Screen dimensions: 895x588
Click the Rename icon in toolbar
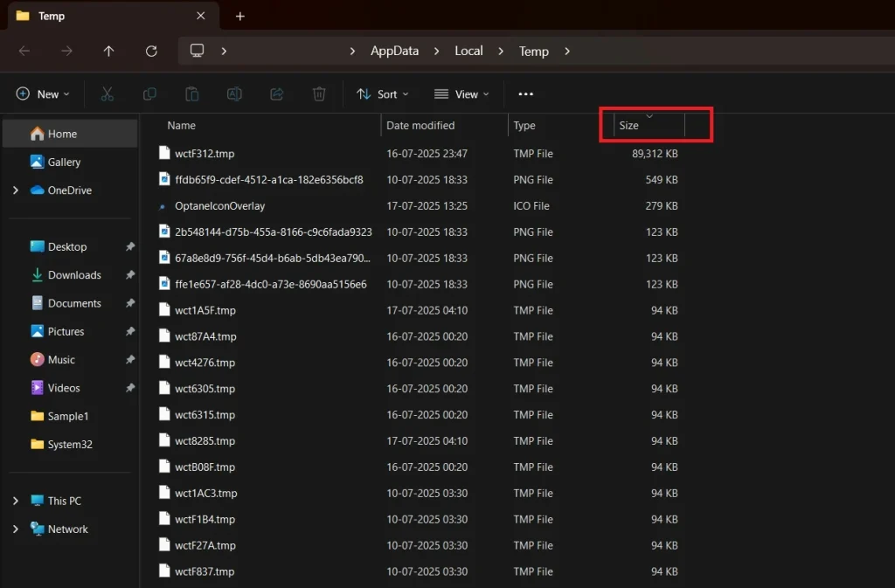[234, 94]
